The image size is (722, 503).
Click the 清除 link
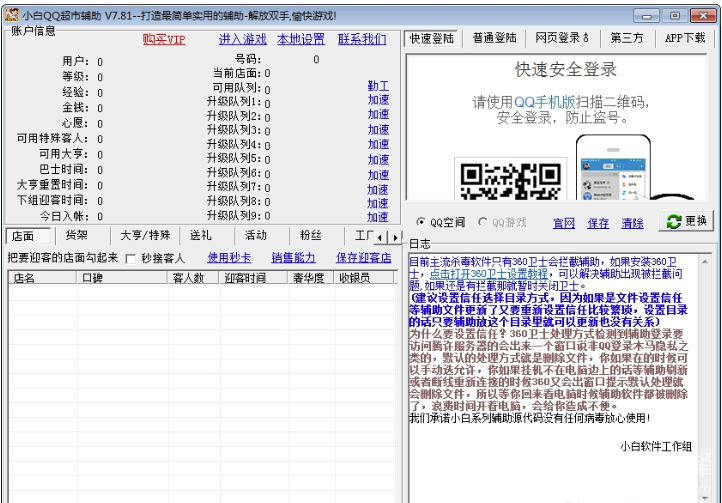(x=632, y=223)
